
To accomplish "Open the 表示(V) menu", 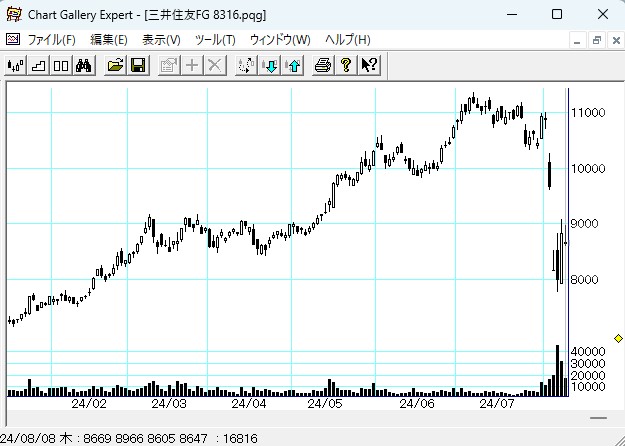I will tap(161, 40).
